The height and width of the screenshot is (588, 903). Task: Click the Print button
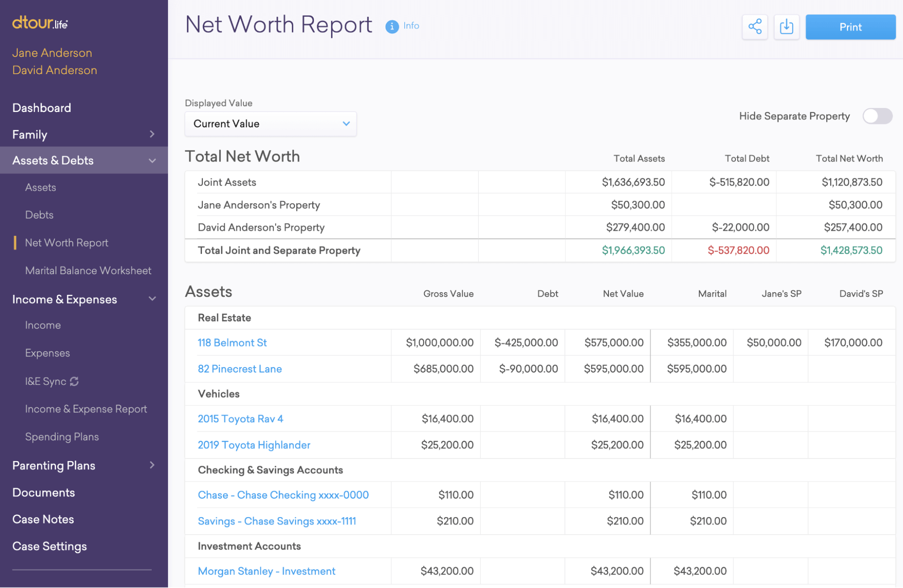tap(850, 27)
